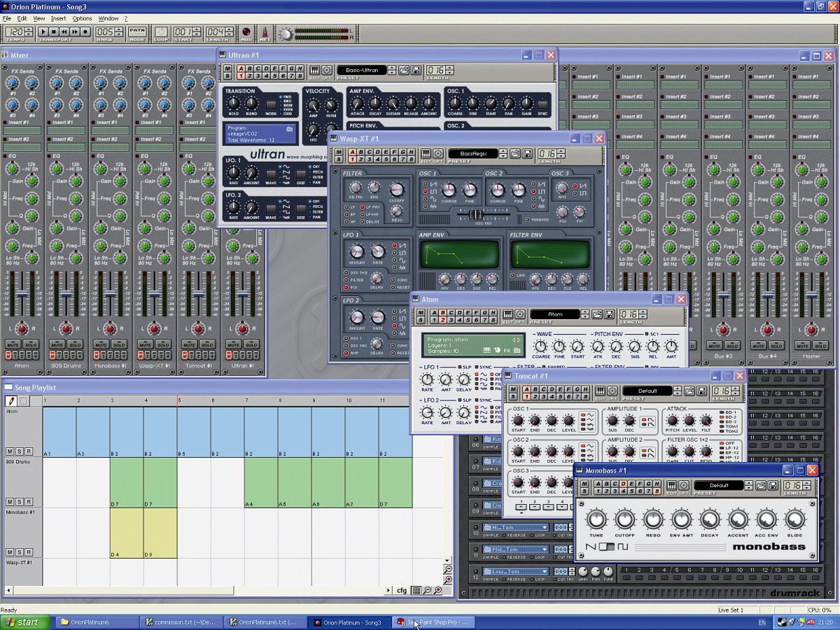840x630 pixels.
Task: Toggle the Loop button in transport bar
Action: tap(161, 31)
